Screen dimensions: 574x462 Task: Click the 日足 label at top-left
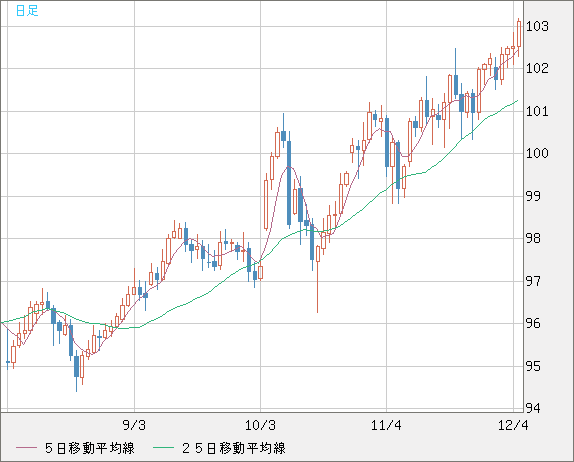pyautogui.click(x=27, y=11)
